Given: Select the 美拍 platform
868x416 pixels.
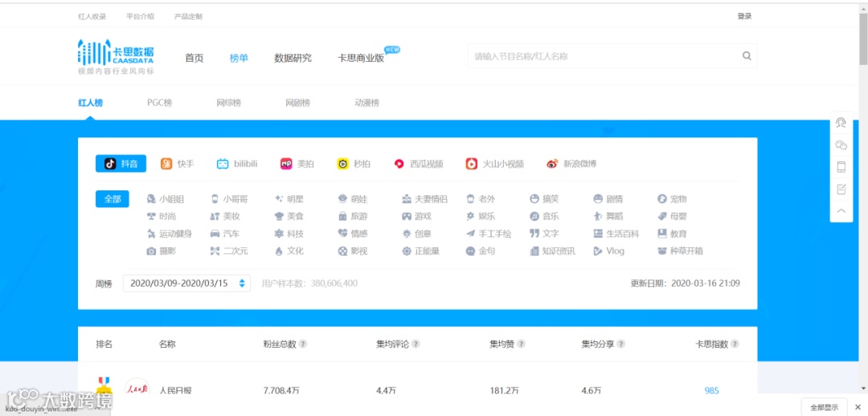Looking at the screenshot, I should [297, 164].
